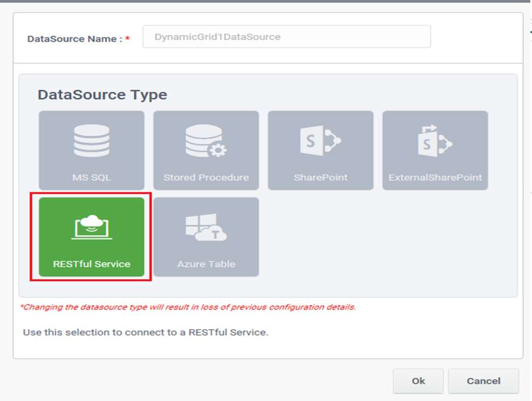Dismiss dialog with the Cancel button
This screenshot has width=532, height=401.
484,381
